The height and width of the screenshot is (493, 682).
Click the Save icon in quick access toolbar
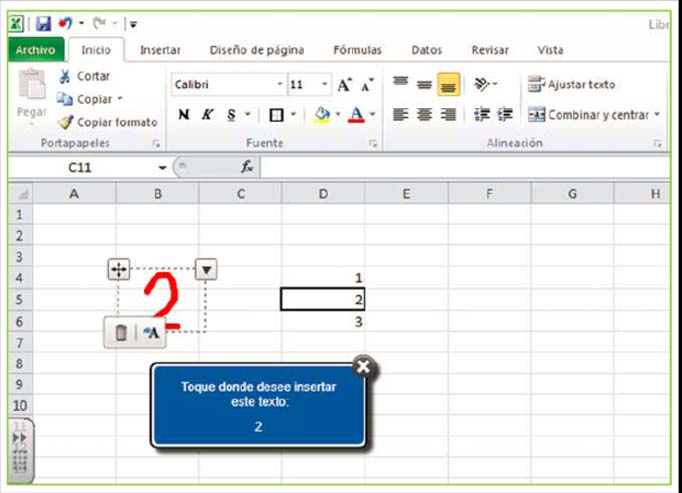click(x=43, y=23)
